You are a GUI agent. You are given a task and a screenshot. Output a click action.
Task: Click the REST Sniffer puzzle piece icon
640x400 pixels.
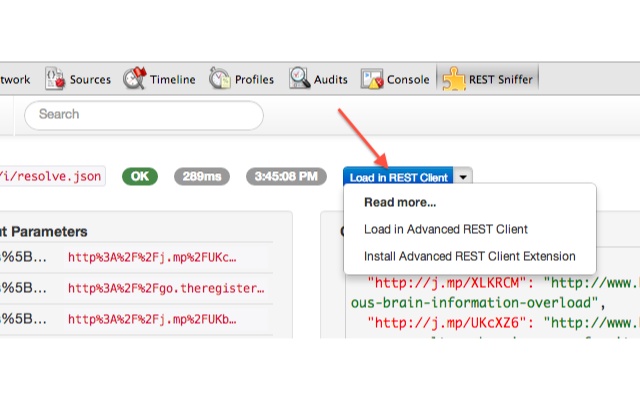pyautogui.click(x=453, y=78)
